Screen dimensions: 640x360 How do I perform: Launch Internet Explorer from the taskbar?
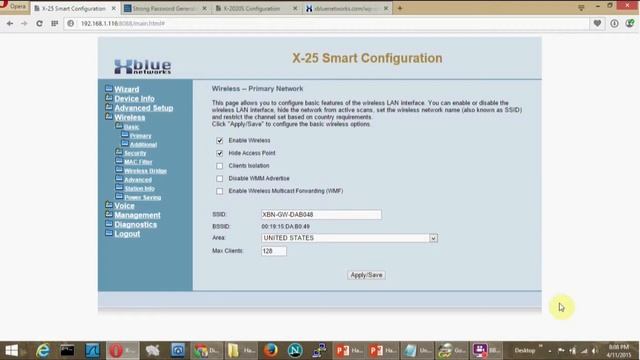[42, 351]
